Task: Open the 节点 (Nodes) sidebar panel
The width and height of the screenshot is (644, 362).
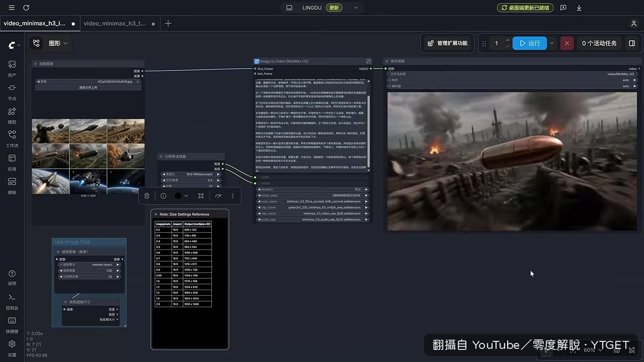Action: click(x=12, y=92)
